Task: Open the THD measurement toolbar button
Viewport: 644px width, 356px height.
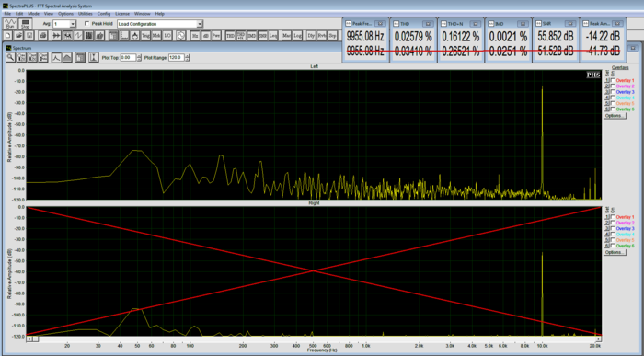Action: coord(230,36)
